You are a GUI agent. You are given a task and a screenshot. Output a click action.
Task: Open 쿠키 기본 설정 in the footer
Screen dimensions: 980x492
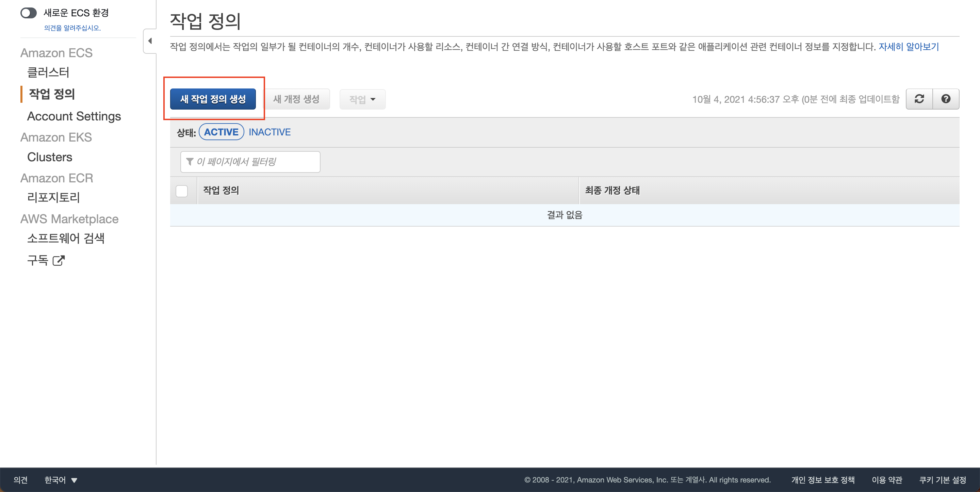coord(942,480)
